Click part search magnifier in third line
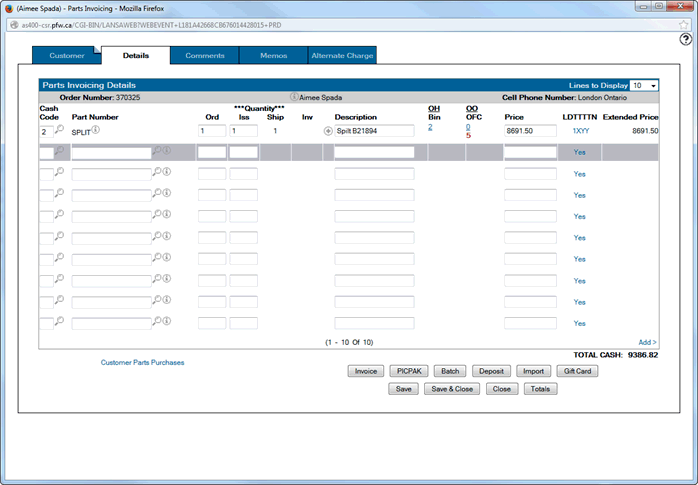This screenshot has height=485, width=698. pos(157,172)
